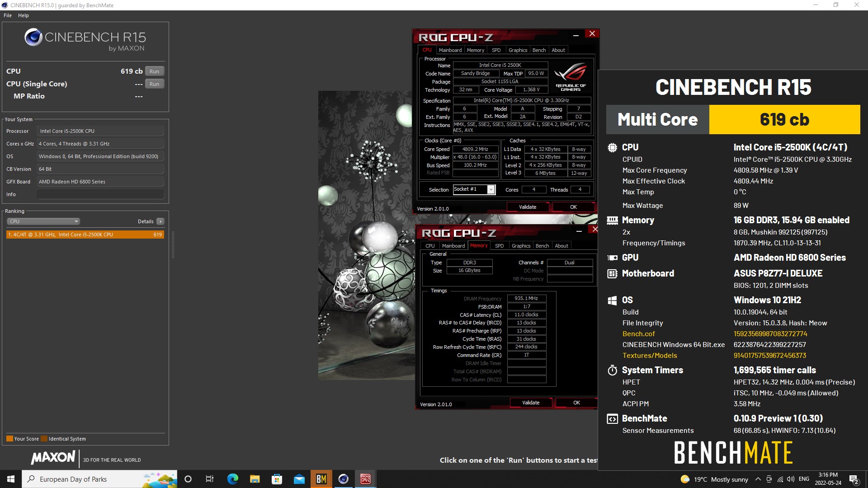The image size is (868, 488).
Task: Open the volume control tray icon
Action: 791,479
